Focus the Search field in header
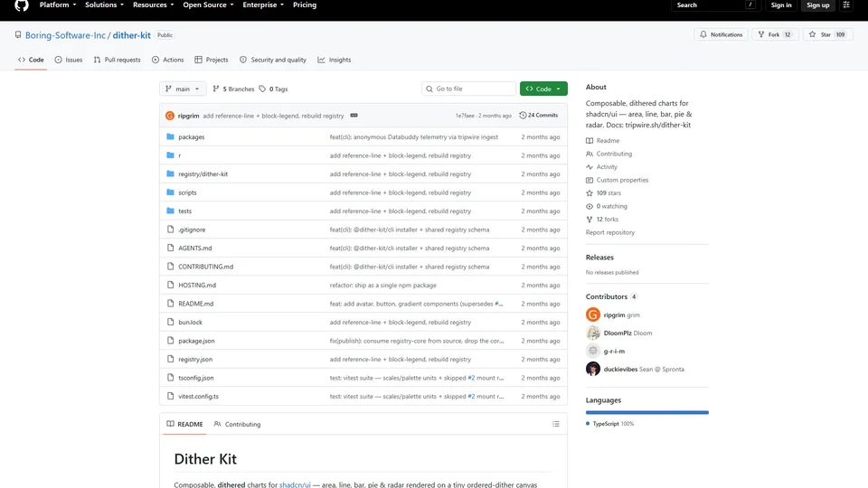The image size is (868, 488). point(714,5)
